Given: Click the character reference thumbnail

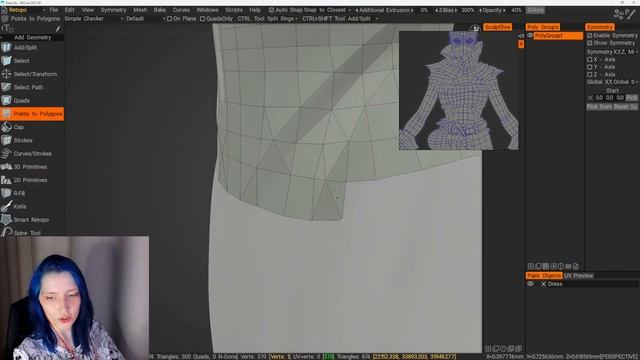Looking at the screenshot, I should pyautogui.click(x=458, y=91).
